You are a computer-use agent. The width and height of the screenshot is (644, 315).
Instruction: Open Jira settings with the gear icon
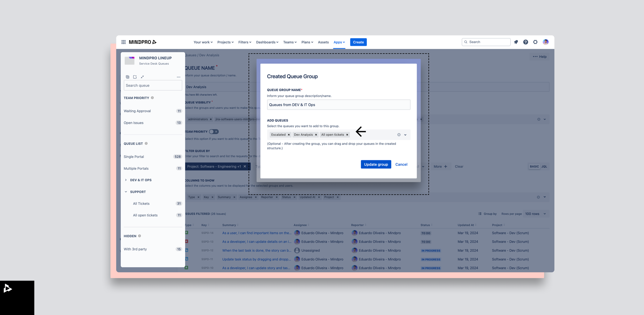tap(535, 42)
